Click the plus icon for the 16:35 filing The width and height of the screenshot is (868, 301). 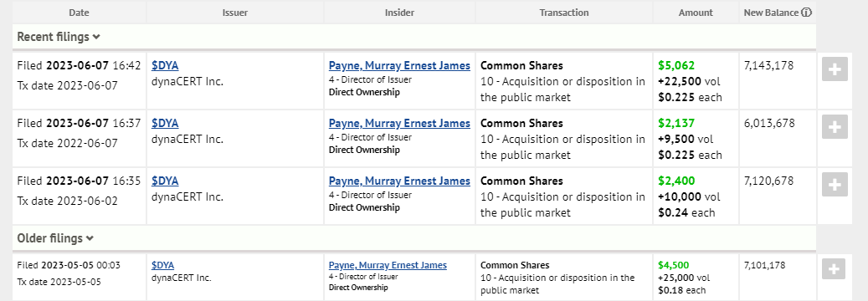tap(835, 185)
